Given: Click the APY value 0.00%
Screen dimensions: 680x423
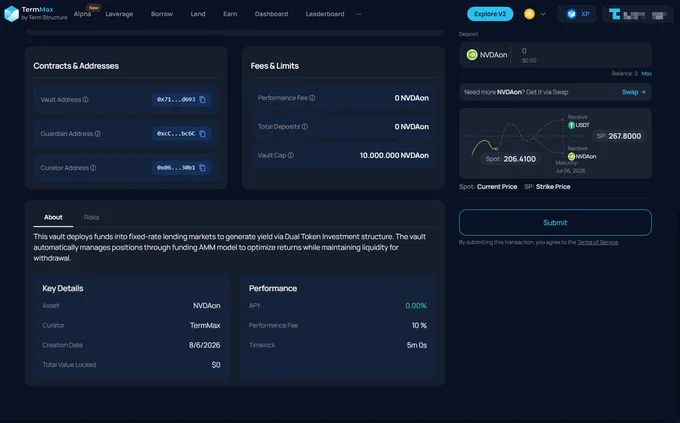Looking at the screenshot, I should tap(416, 306).
